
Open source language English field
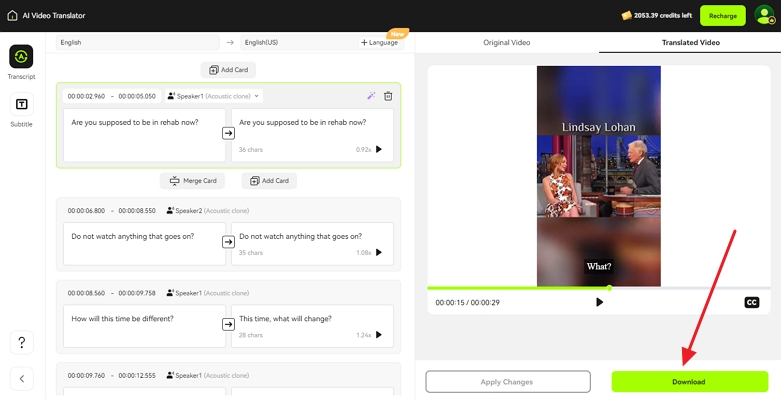(137, 42)
